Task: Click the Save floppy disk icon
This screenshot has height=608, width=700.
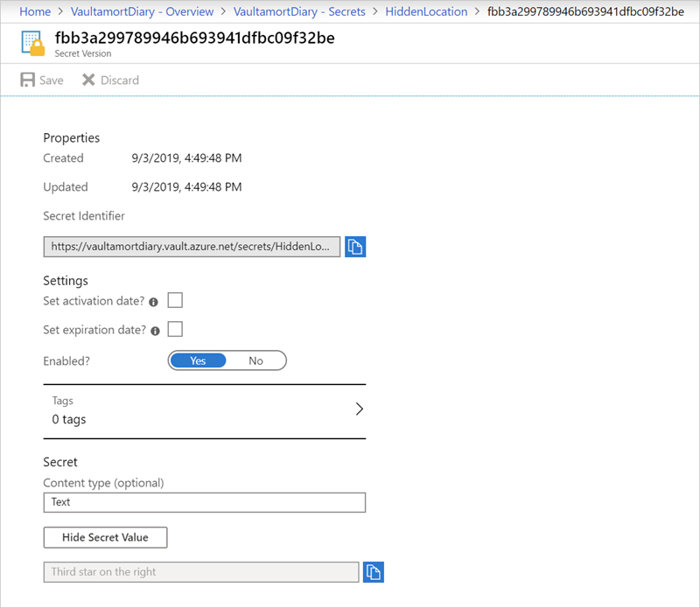Action: point(28,80)
